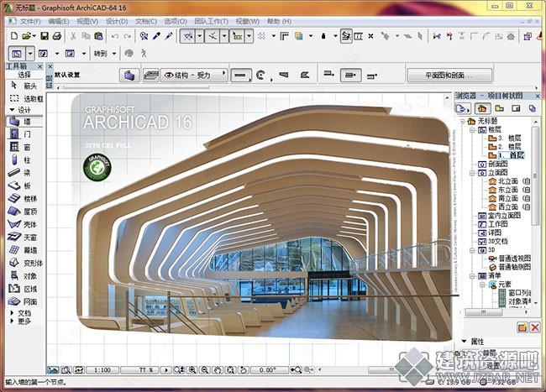
Task: Open the 结构 - 受力 layer dropdown
Action: [193, 76]
